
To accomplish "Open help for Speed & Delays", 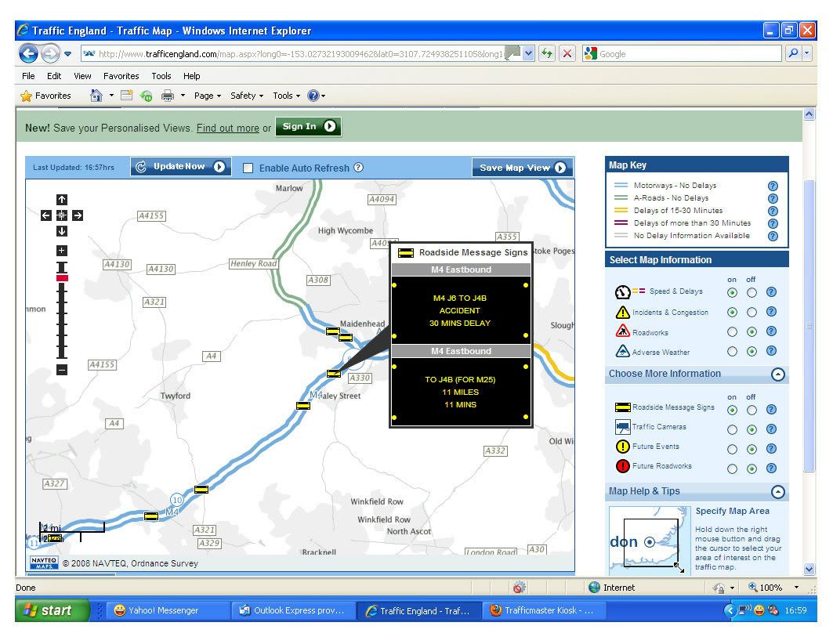I will tap(771, 292).
